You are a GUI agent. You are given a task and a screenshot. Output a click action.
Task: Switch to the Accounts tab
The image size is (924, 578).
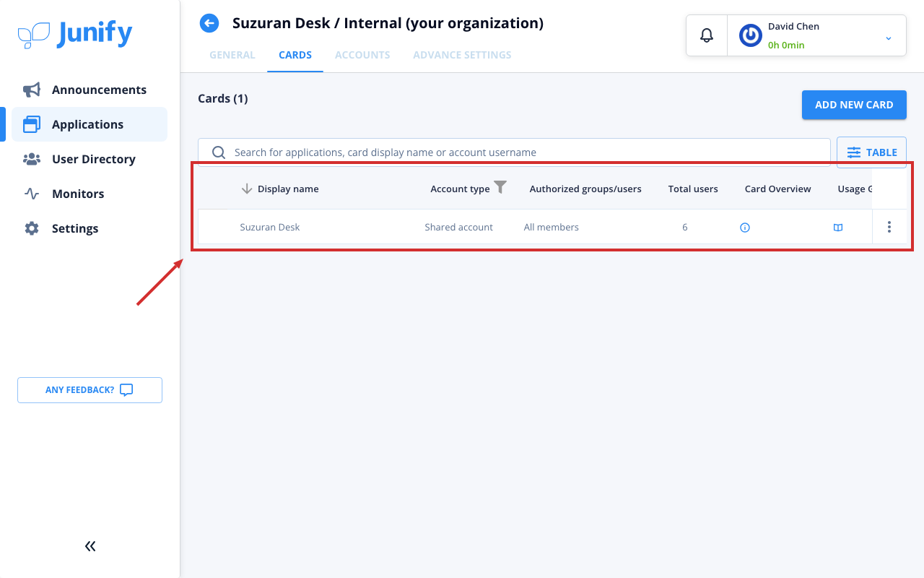[x=362, y=55]
